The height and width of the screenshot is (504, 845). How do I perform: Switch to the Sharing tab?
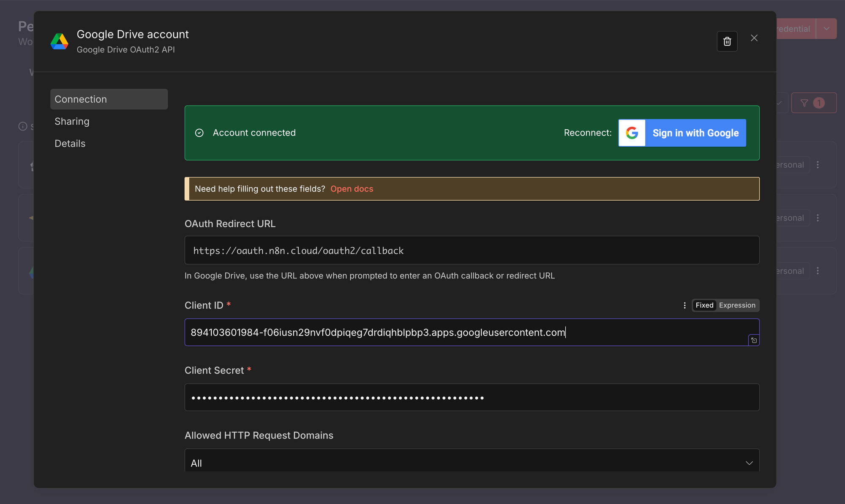(72, 121)
